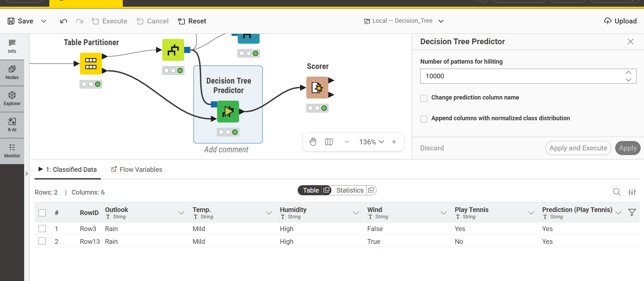Open the Outlook column dropdown
This screenshot has width=644, height=281.
click(181, 213)
